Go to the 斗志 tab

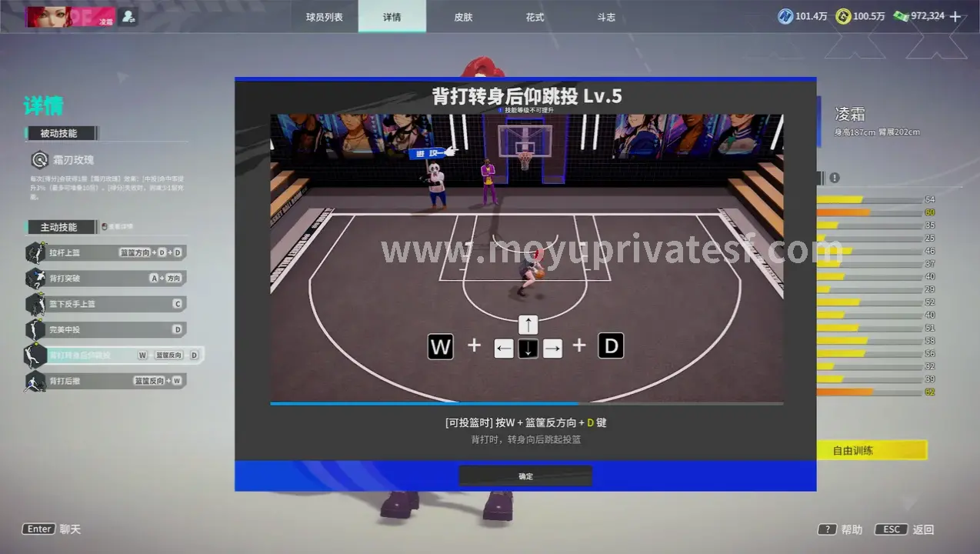click(x=606, y=17)
